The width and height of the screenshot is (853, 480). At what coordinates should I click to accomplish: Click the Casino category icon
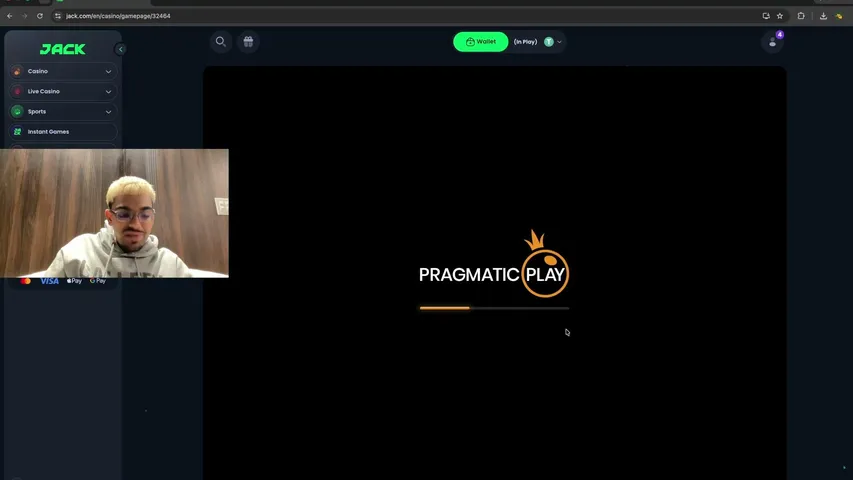pos(17,71)
